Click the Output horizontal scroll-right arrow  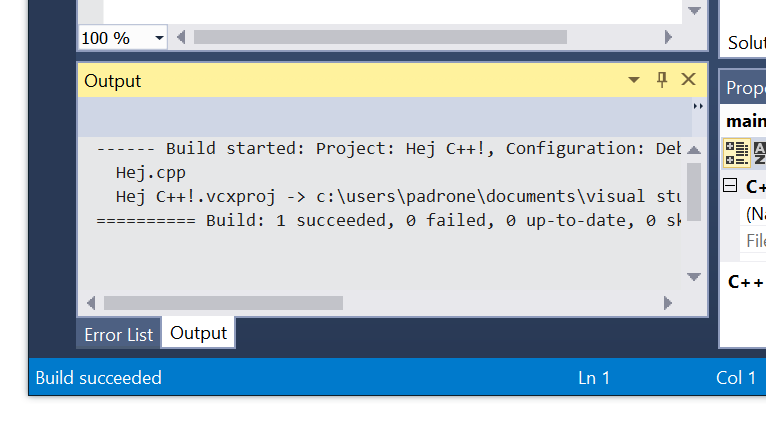coord(668,303)
